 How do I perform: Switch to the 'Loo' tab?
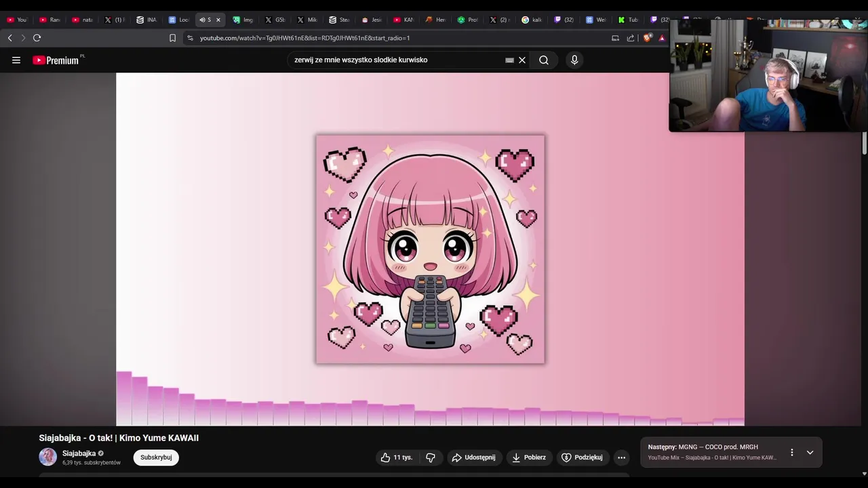(179, 20)
